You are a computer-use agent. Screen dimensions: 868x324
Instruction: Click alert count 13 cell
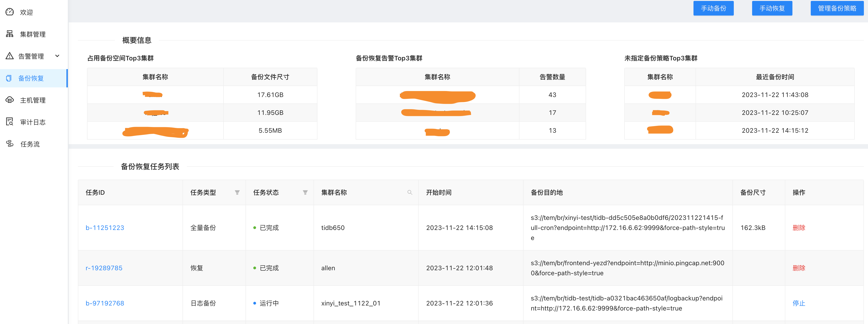[x=552, y=130]
